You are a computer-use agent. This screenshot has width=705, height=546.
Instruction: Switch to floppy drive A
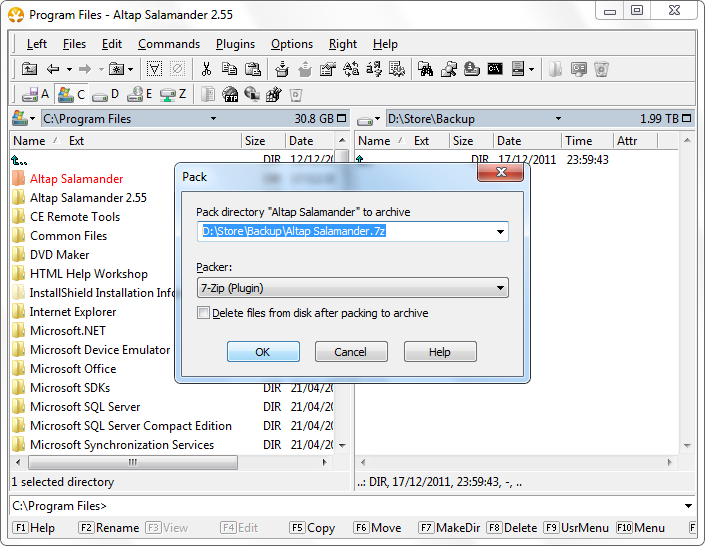36,94
